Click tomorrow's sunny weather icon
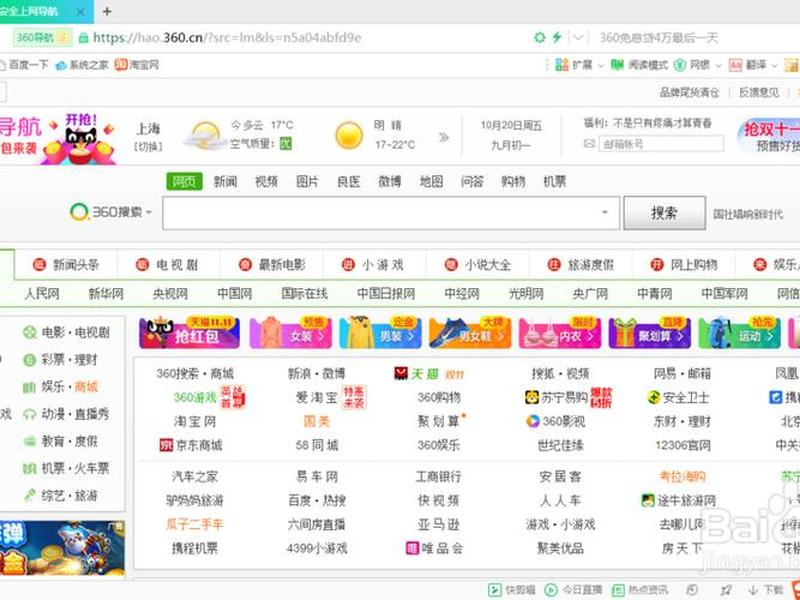 click(x=349, y=136)
